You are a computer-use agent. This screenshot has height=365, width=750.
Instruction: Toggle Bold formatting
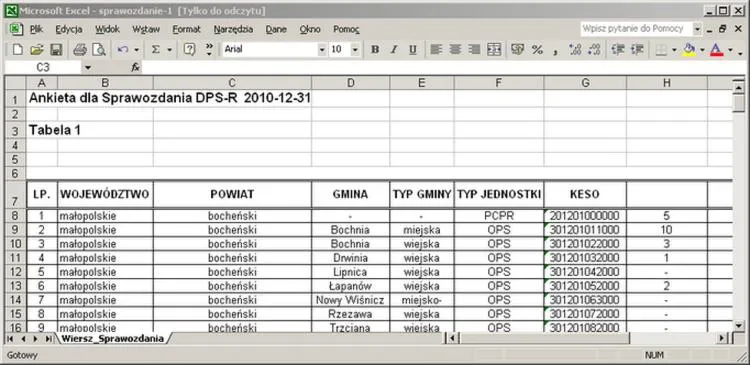(x=375, y=49)
